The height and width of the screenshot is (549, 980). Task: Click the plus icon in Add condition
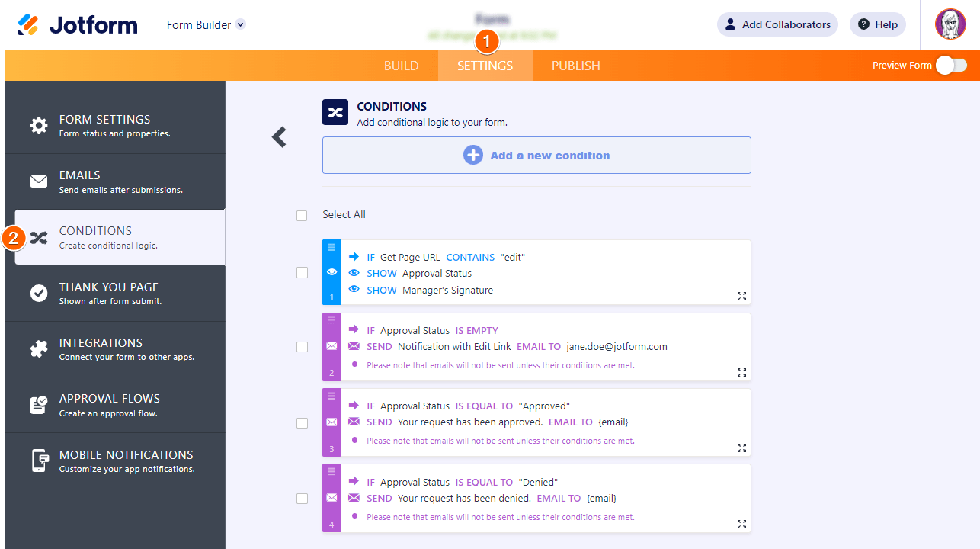click(473, 156)
